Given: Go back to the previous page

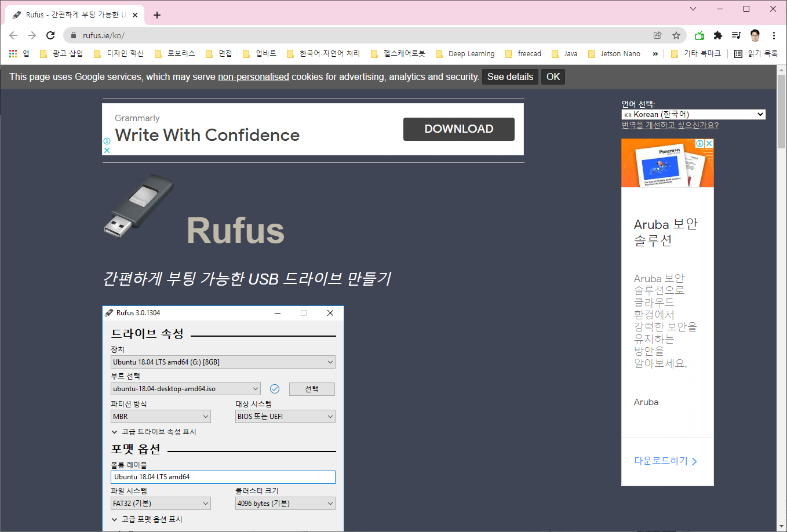Looking at the screenshot, I should [x=13, y=35].
